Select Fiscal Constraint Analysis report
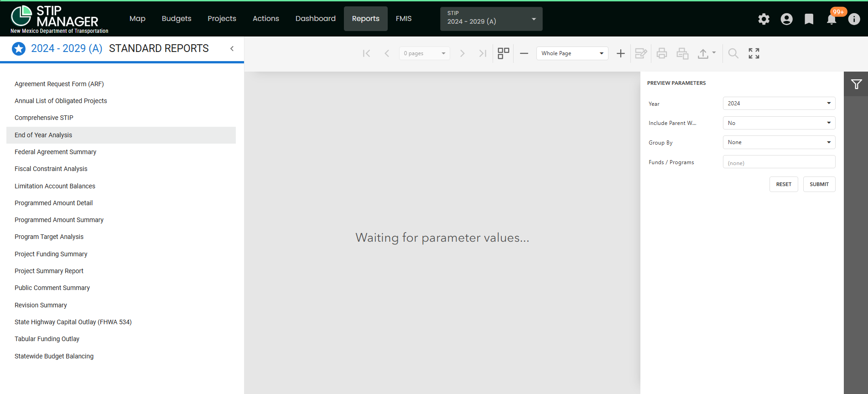 (121, 169)
